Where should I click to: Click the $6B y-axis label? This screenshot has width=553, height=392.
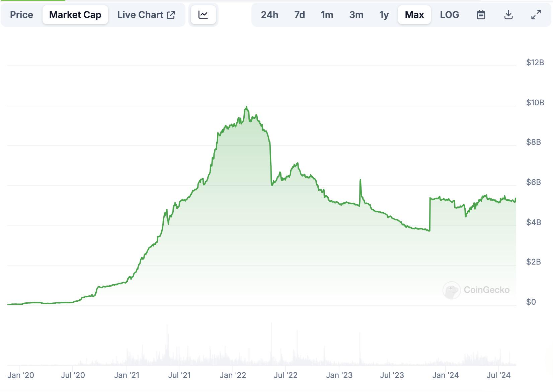pyautogui.click(x=533, y=182)
